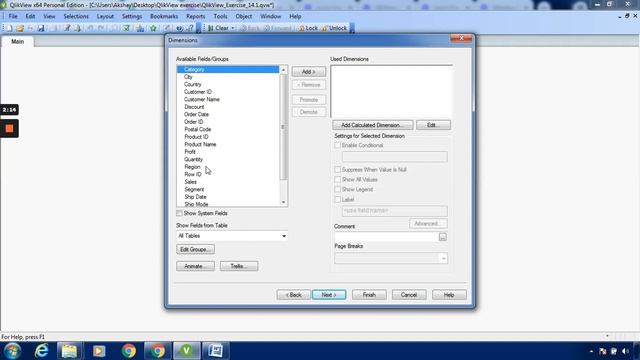Click the < Back button
Viewport: 640px width, 360px height.
(293, 295)
